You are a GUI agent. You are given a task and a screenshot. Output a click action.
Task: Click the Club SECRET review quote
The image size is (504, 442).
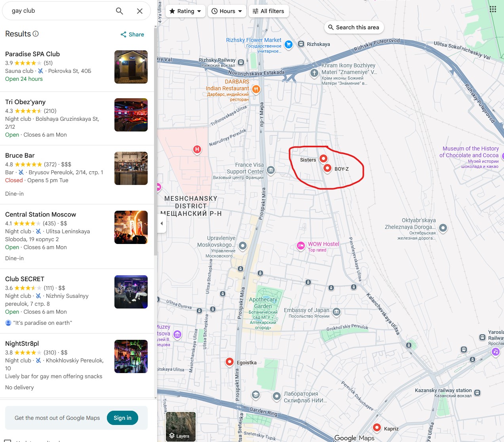click(42, 323)
